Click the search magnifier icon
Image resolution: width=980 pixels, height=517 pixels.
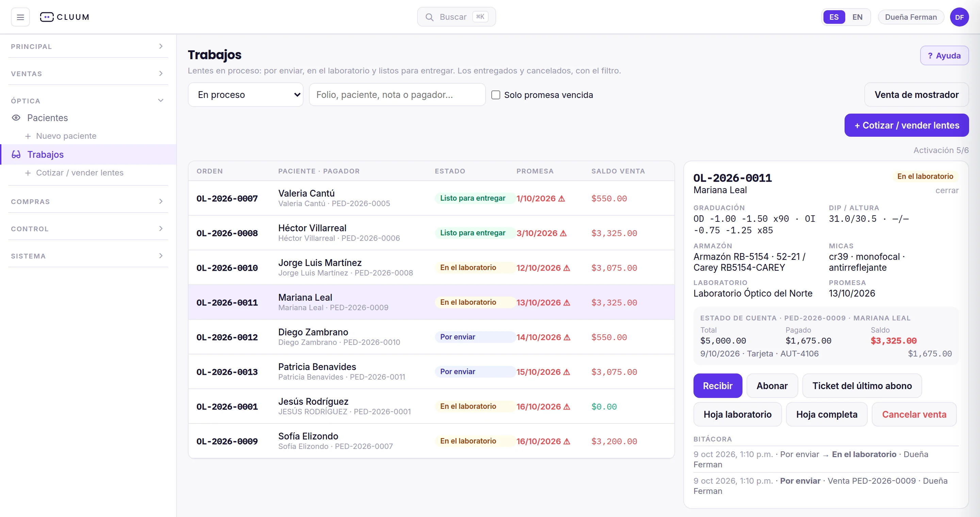[x=429, y=17]
